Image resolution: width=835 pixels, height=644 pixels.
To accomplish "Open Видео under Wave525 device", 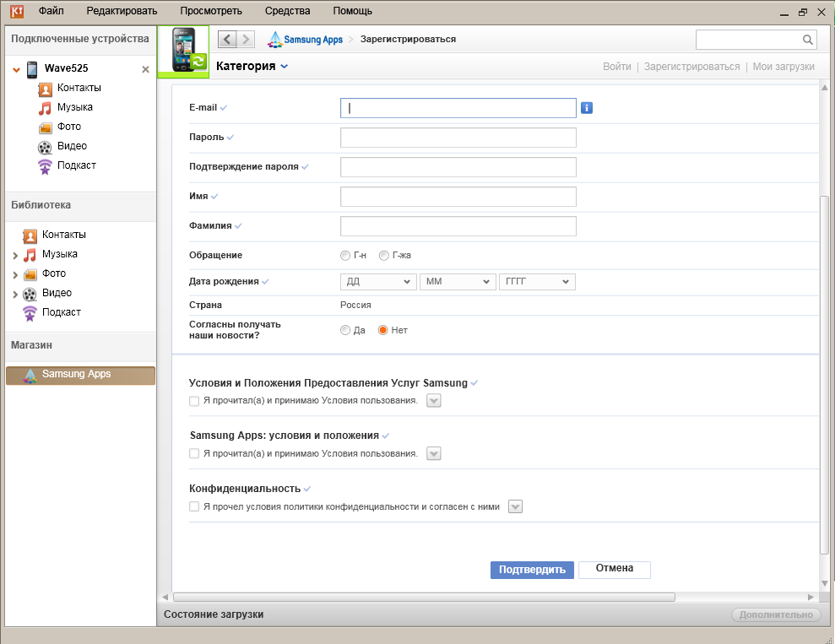I will [x=72, y=146].
